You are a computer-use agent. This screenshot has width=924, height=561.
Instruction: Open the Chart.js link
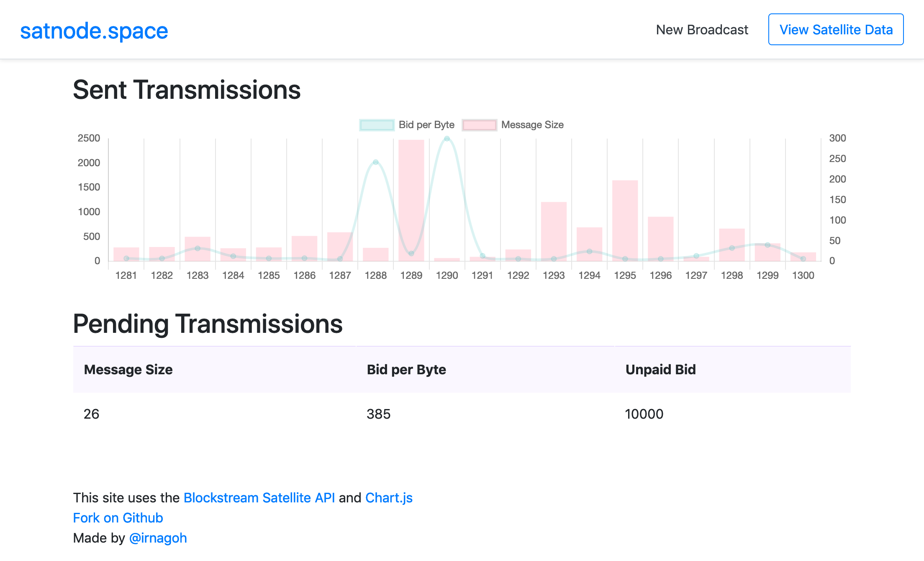click(389, 498)
